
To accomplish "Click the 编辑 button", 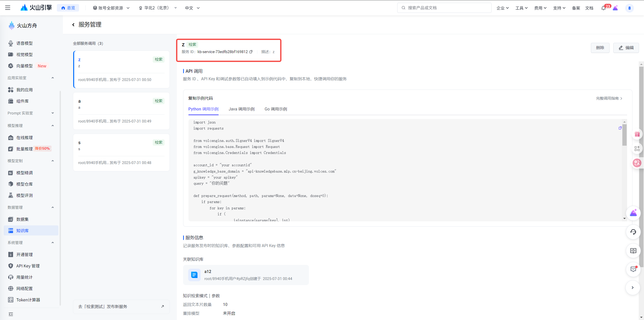I will (626, 48).
